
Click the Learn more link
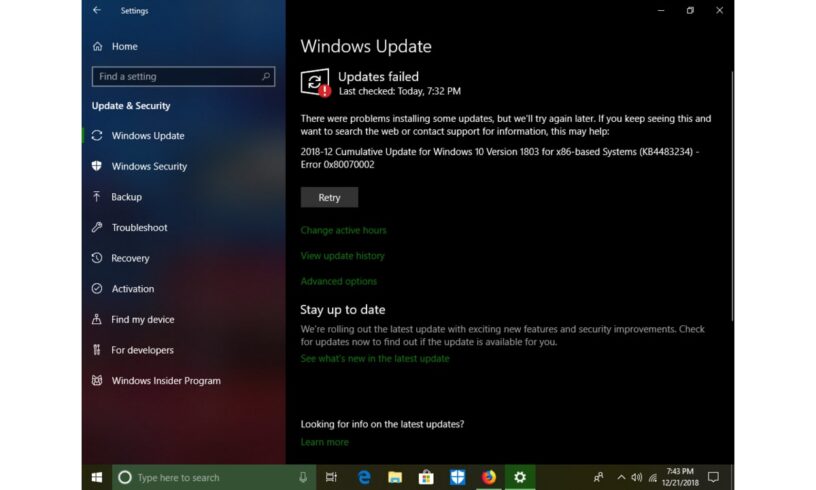point(325,442)
